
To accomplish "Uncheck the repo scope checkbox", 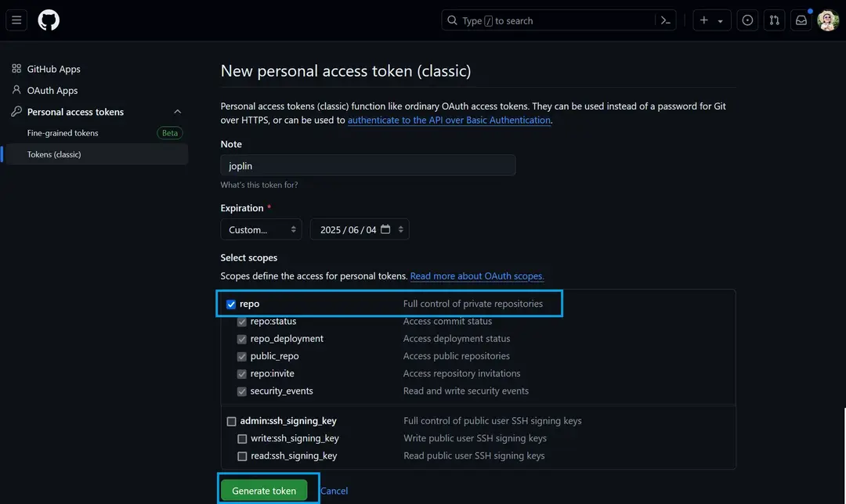I will 231,304.
